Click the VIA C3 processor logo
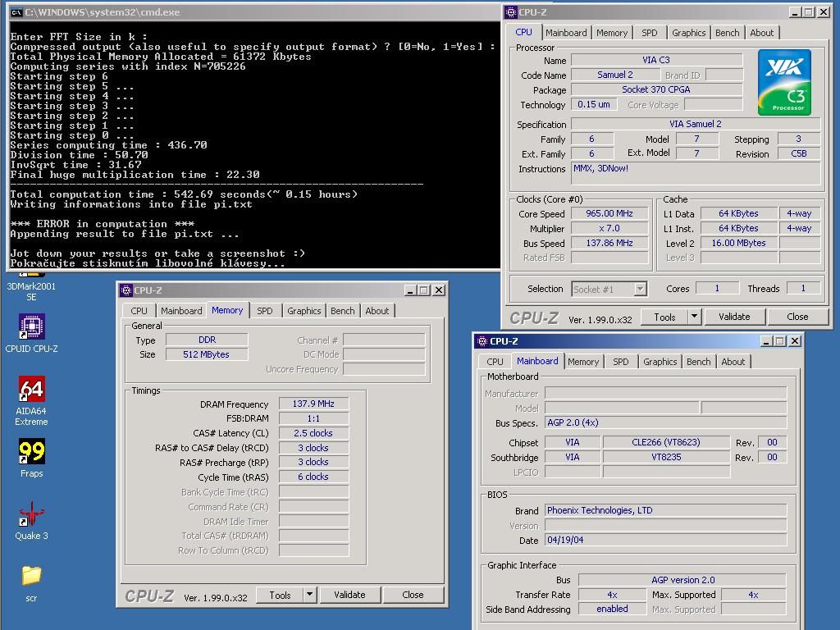 pyautogui.click(x=784, y=83)
